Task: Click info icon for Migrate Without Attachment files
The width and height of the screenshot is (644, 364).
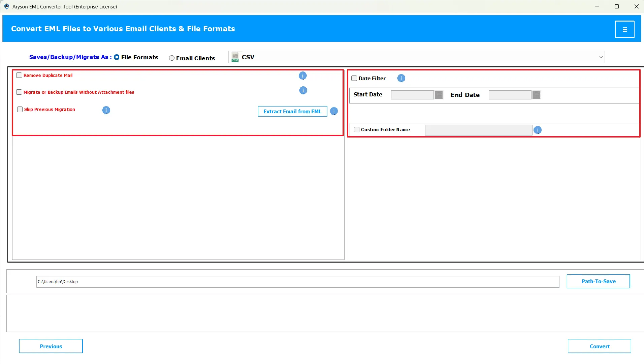Action: tap(303, 90)
